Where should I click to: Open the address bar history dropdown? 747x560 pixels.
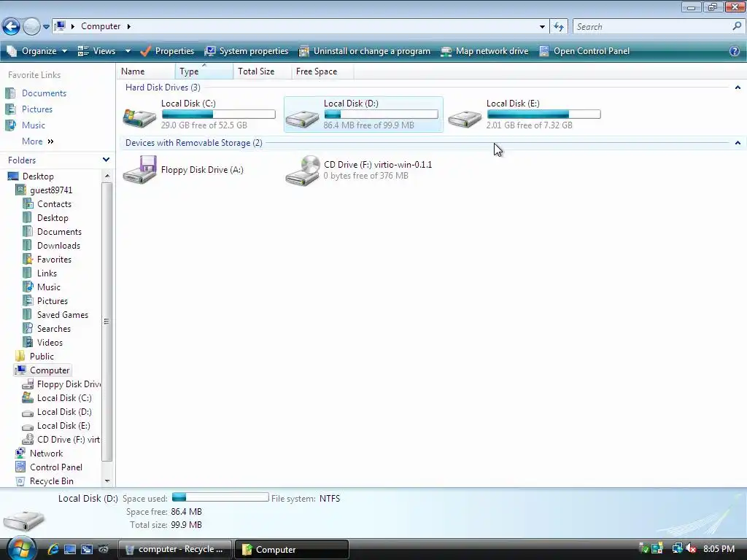coord(542,27)
